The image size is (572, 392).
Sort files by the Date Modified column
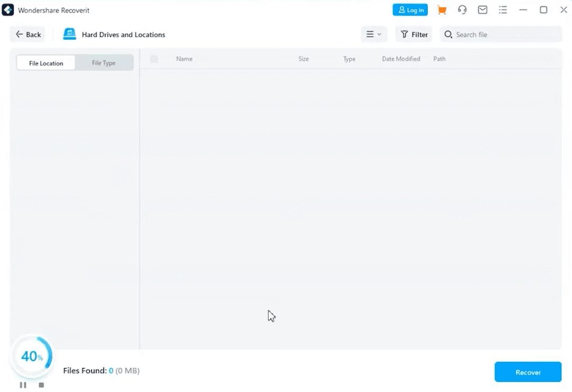click(401, 59)
